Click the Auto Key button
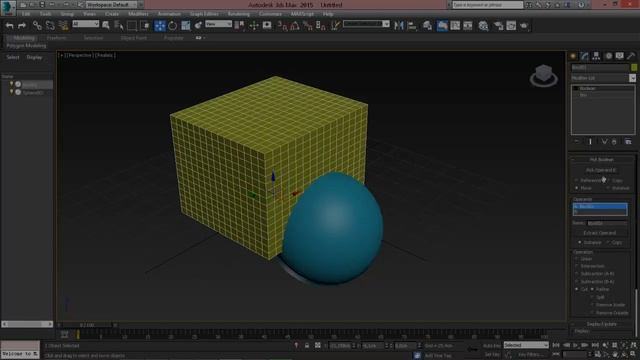The height and width of the screenshot is (360, 640). coord(492,346)
